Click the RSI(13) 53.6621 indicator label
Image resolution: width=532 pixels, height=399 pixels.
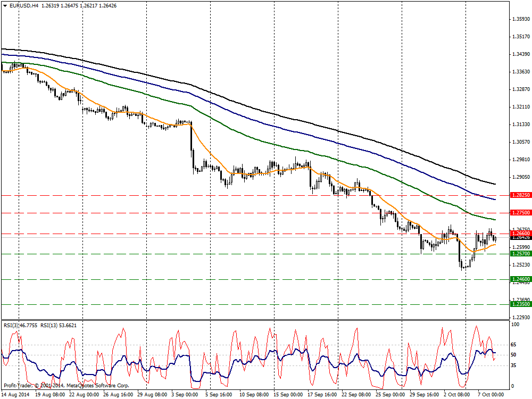tap(59, 326)
